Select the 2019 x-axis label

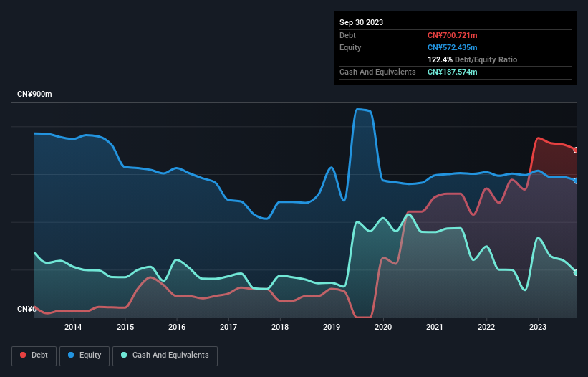[x=332, y=327]
